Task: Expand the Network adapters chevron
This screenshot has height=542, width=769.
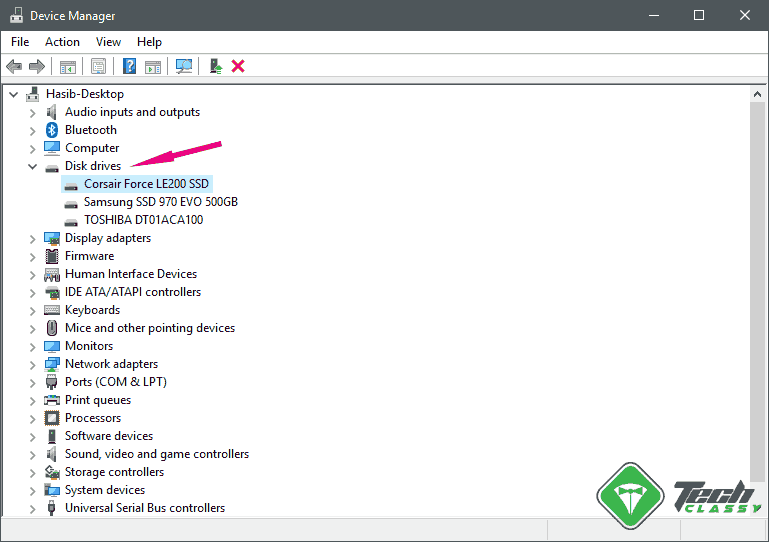Action: pos(32,365)
